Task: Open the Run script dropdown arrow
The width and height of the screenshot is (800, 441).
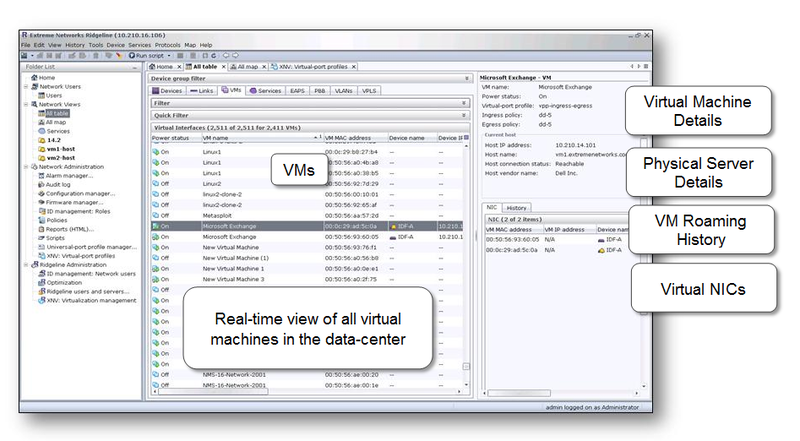Action: tap(169, 56)
